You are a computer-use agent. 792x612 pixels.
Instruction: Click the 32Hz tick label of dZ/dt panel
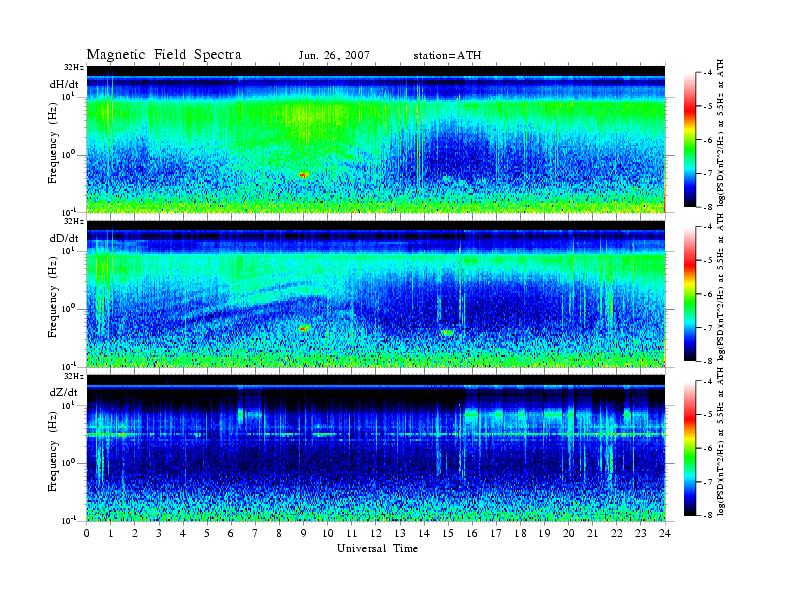[74, 376]
